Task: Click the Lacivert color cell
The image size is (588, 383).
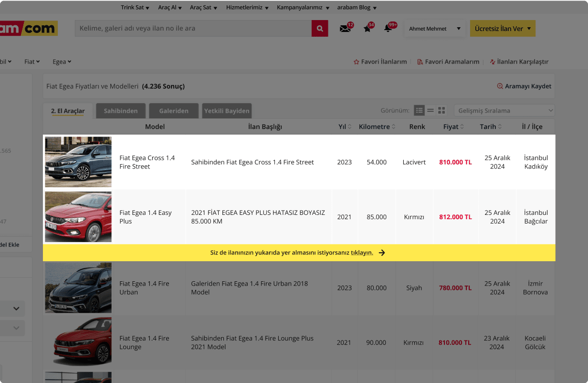Action: 414,162
